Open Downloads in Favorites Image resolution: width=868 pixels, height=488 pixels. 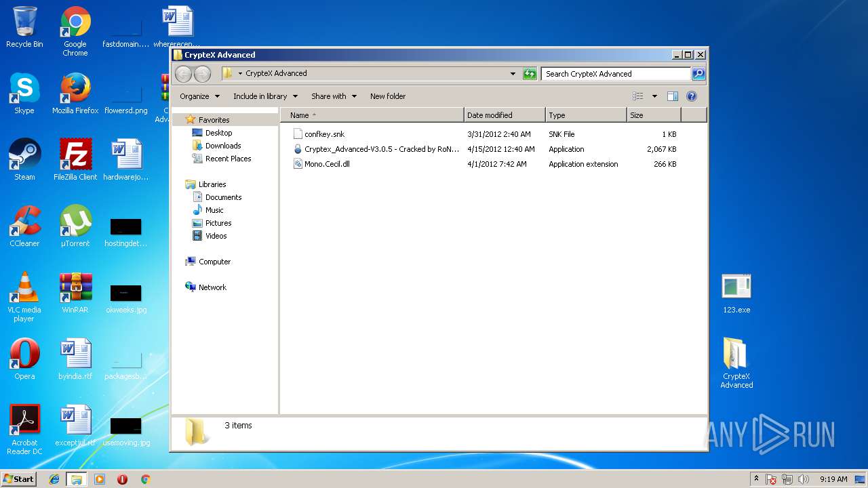pos(223,146)
